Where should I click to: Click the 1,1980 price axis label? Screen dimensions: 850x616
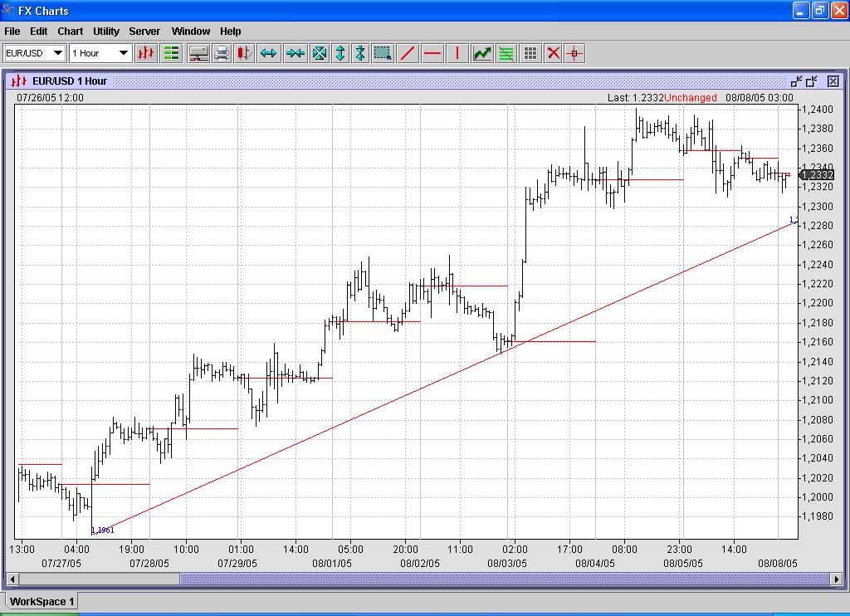[x=818, y=516]
